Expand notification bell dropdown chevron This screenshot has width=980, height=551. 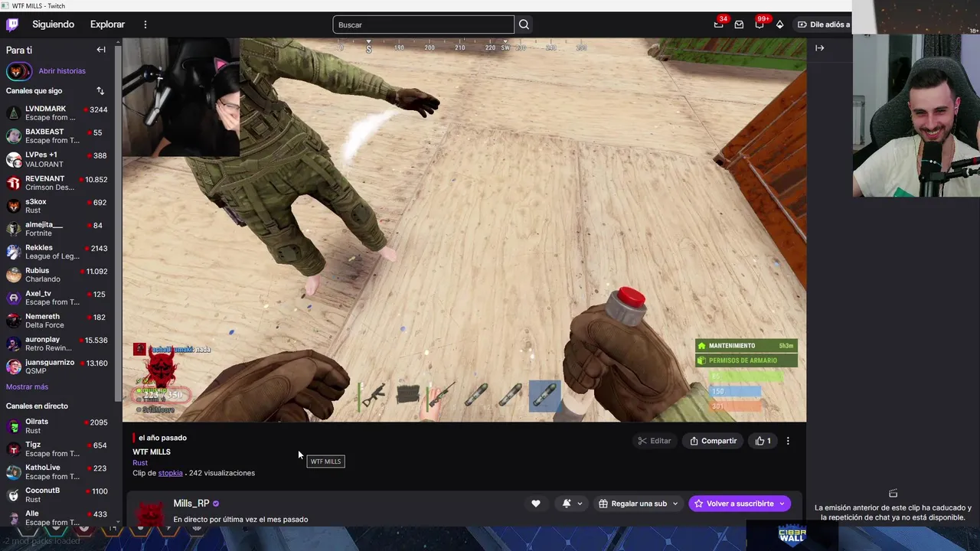click(580, 504)
